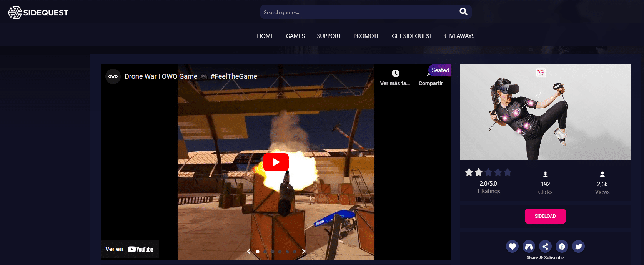Focus the Search games input field
The height and width of the screenshot is (265, 644).
[x=359, y=12]
